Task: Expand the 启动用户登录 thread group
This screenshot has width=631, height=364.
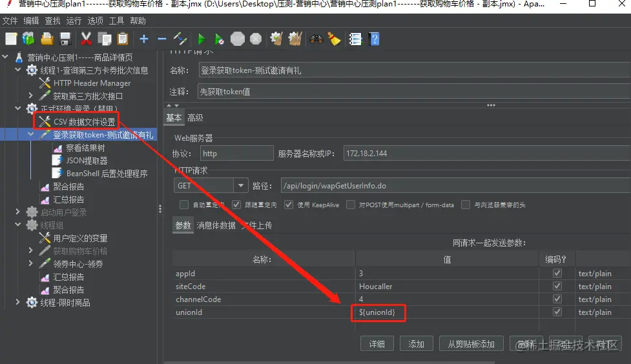Action: coord(17,212)
